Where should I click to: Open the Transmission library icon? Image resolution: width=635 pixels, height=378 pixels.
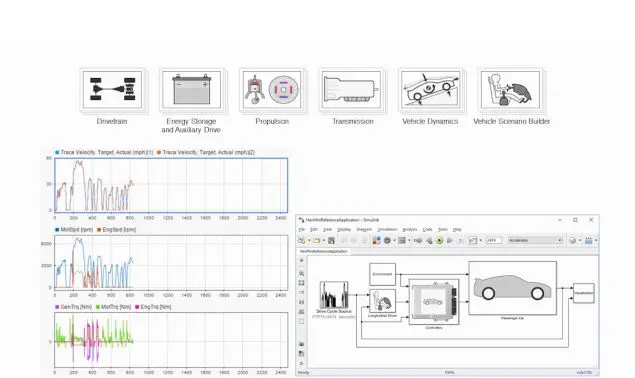coord(352,90)
